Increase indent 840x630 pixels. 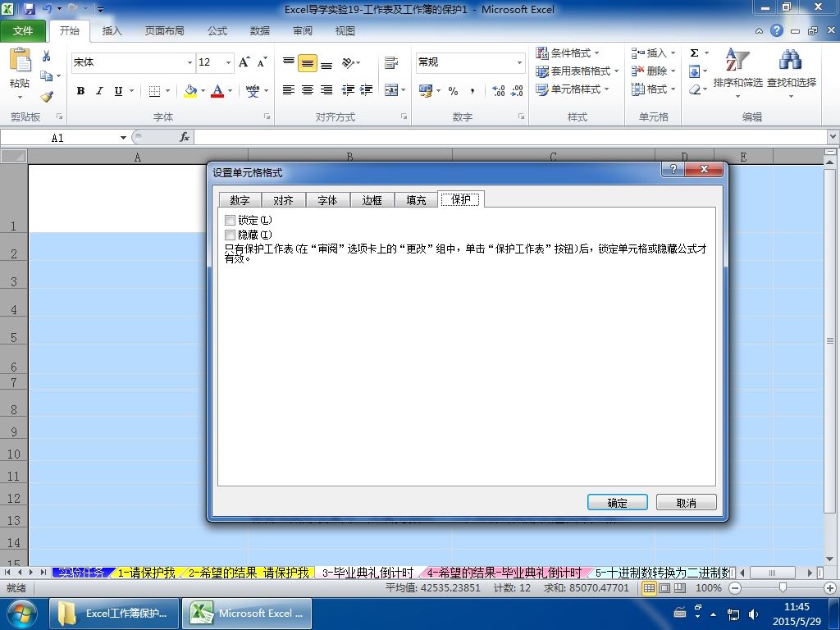click(x=367, y=90)
